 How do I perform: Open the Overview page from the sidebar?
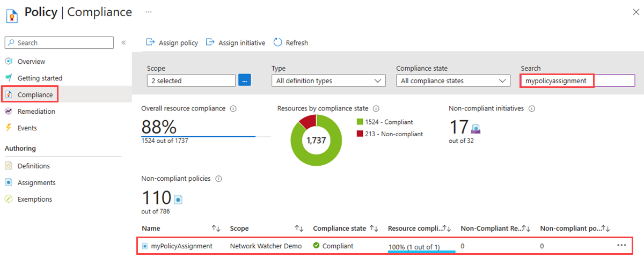[x=31, y=62]
